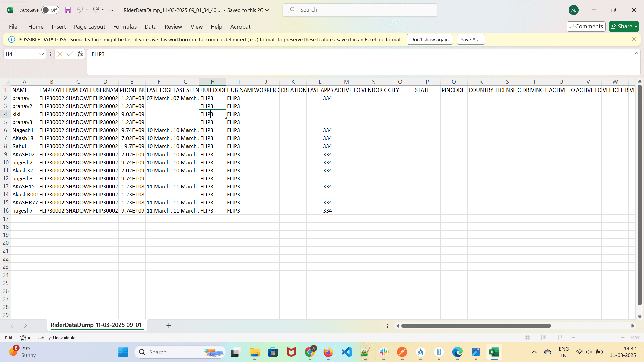
Task: Click formula bar text FLIP3
Action: (x=98, y=54)
